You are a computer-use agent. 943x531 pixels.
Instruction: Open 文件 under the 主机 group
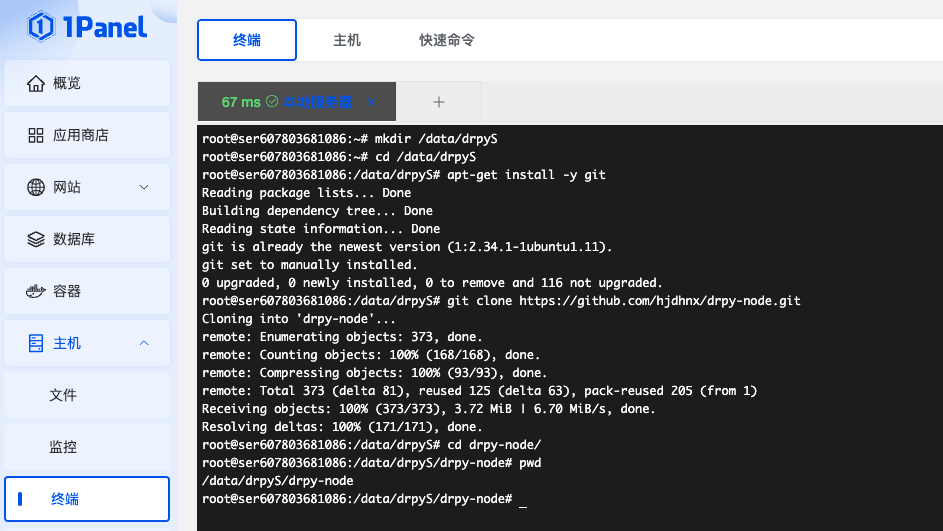pos(63,395)
